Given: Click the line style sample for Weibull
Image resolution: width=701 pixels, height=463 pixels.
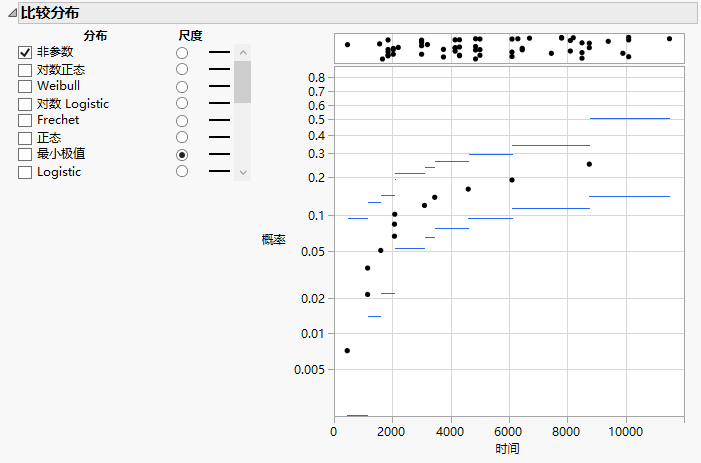Looking at the screenshot, I should 220,86.
